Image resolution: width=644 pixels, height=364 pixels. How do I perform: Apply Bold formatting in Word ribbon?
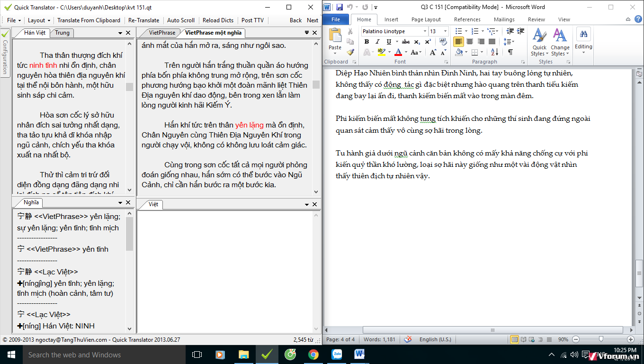coord(367,42)
